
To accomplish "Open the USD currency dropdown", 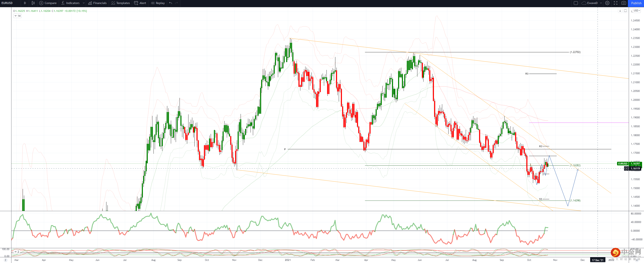I will (637, 11).
